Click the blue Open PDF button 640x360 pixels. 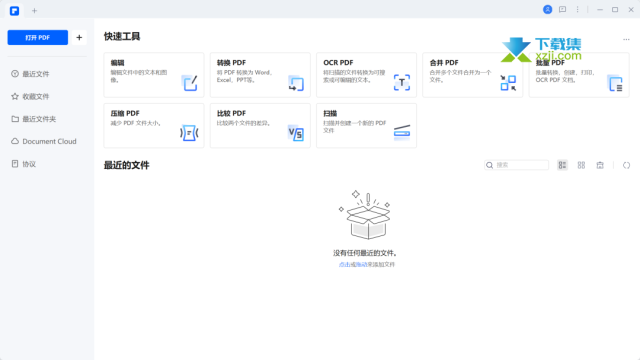38,38
